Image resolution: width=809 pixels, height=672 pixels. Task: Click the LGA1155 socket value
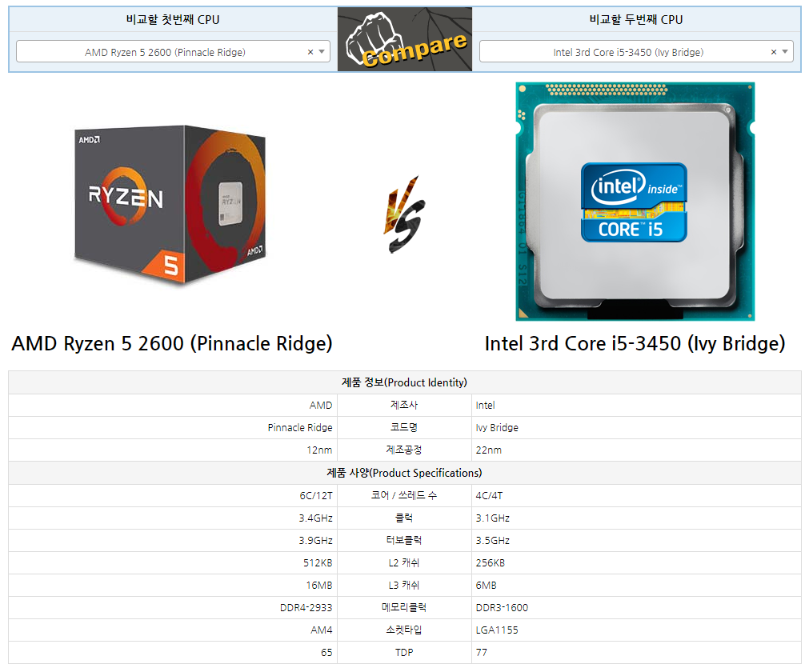(x=497, y=630)
